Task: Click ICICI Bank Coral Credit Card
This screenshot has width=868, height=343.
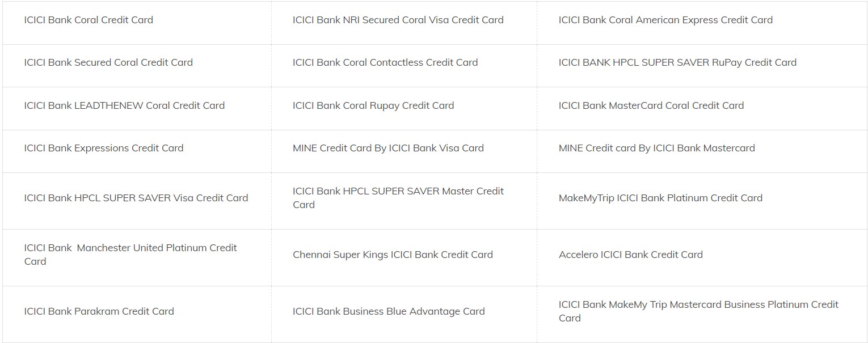Action: point(89,20)
